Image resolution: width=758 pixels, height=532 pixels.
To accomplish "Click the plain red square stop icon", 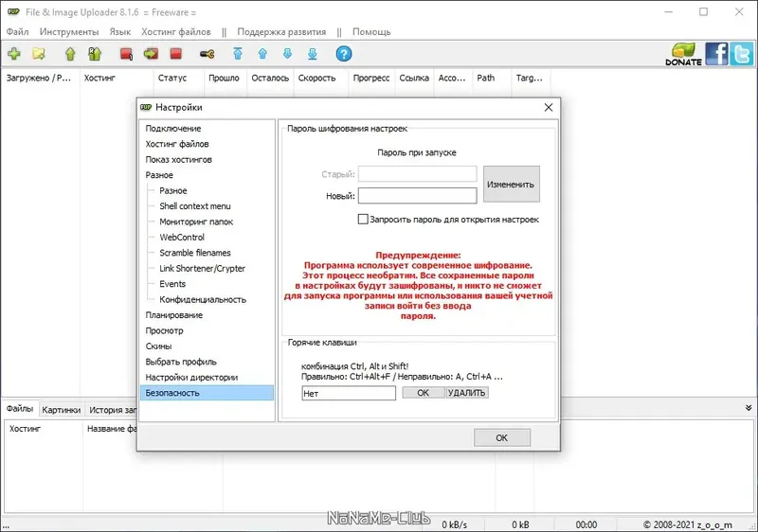I will click(x=176, y=54).
